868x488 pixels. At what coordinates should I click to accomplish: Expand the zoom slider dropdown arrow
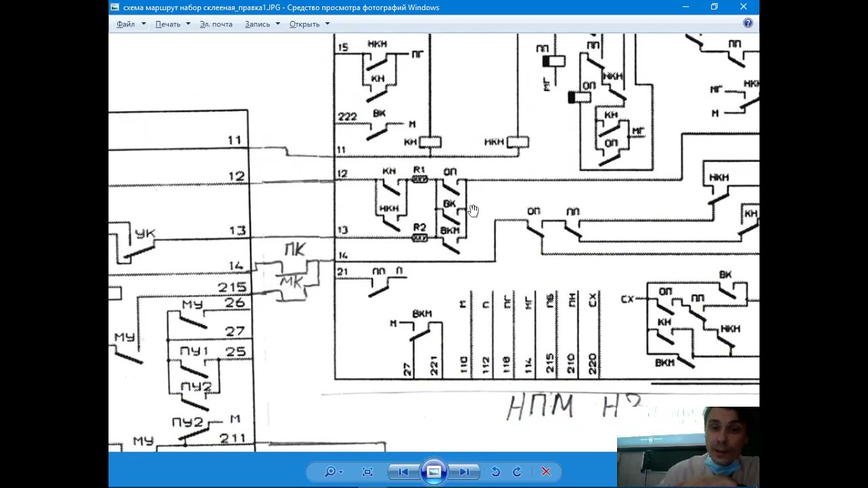(x=340, y=472)
